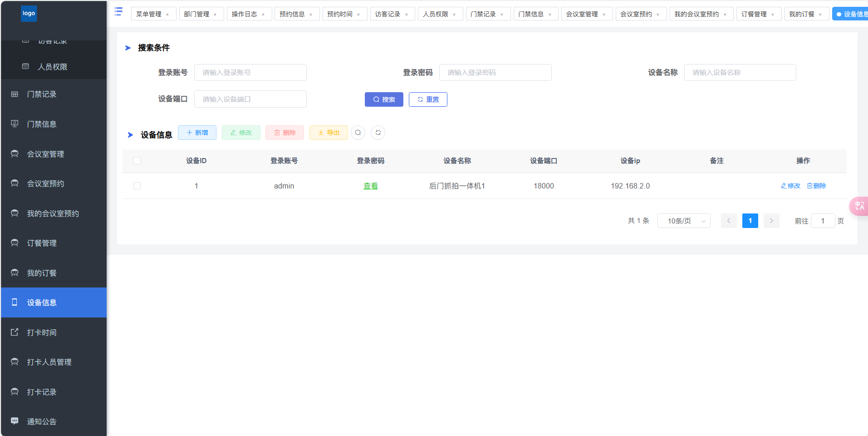Open 人员权限 in the sidebar

(54, 67)
